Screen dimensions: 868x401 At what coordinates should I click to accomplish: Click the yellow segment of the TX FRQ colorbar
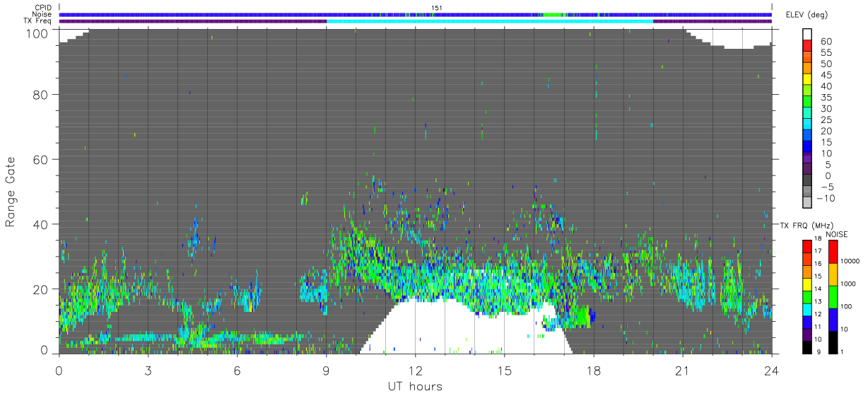[808, 283]
